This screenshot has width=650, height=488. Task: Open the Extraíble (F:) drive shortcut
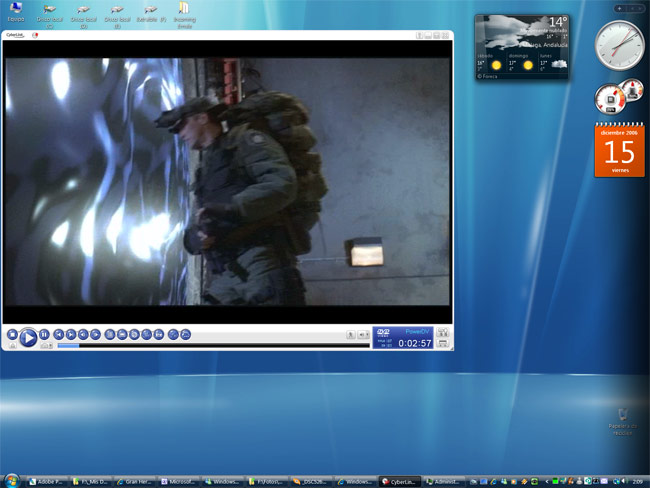pos(151,14)
